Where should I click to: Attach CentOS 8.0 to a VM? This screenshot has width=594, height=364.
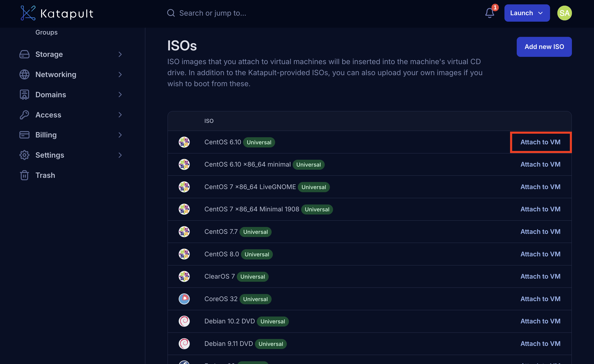click(540, 254)
